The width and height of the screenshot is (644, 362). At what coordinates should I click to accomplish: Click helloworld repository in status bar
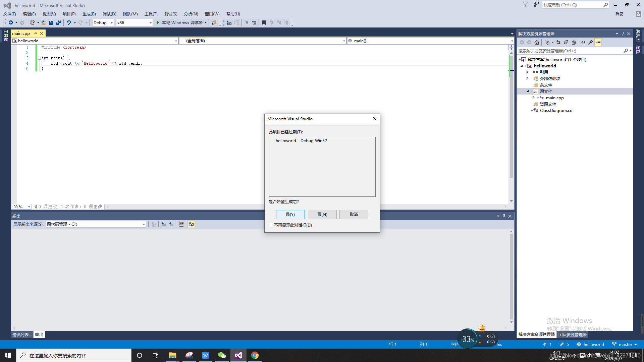590,345
